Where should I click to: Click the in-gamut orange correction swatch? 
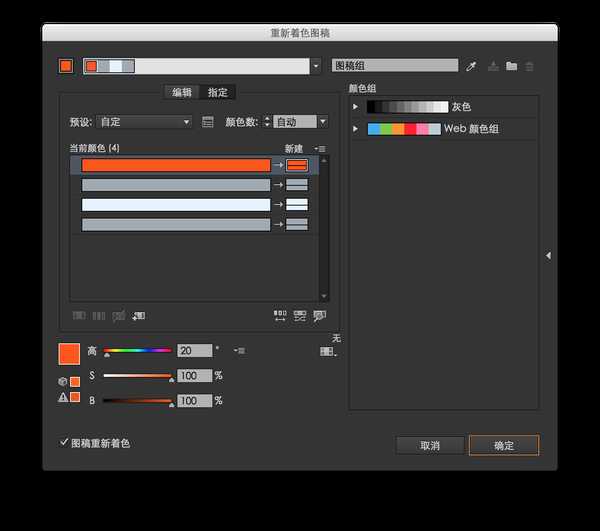[x=75, y=397]
